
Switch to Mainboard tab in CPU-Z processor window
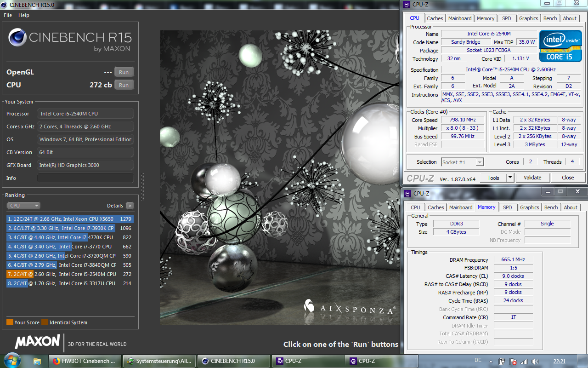pos(460,18)
